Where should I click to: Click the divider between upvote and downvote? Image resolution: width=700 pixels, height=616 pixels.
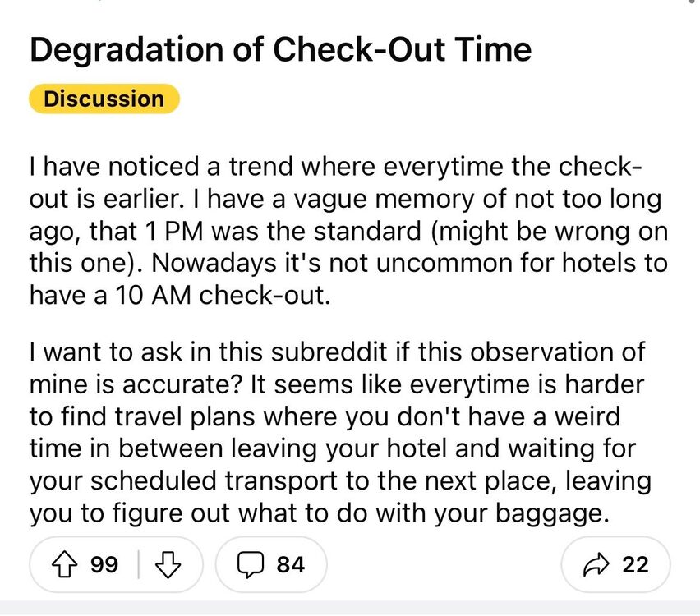click(138, 564)
